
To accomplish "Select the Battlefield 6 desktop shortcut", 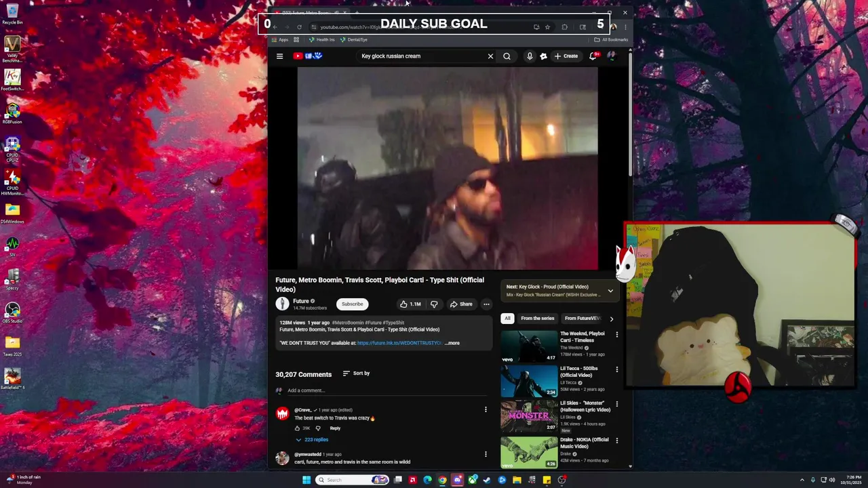I will 12,379.
